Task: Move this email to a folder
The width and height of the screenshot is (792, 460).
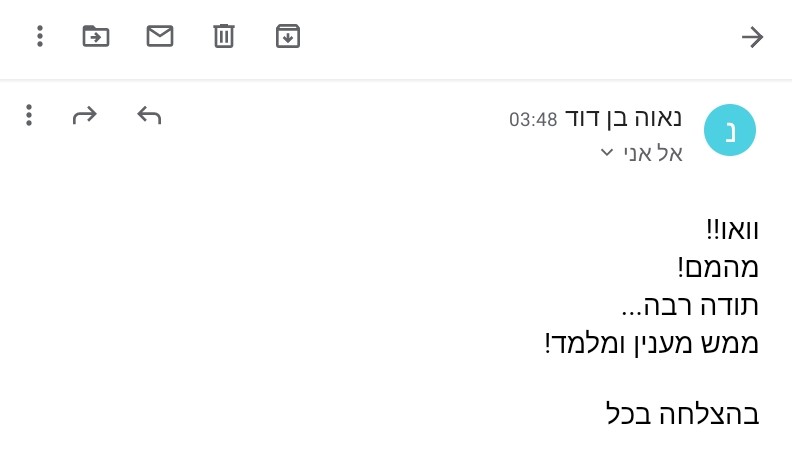Action: pyautogui.click(x=96, y=36)
